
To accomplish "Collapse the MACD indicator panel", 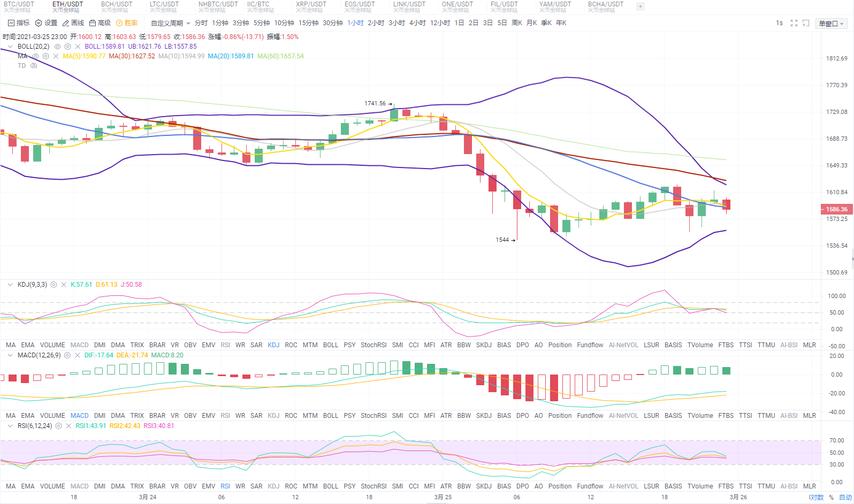I will click(10, 355).
